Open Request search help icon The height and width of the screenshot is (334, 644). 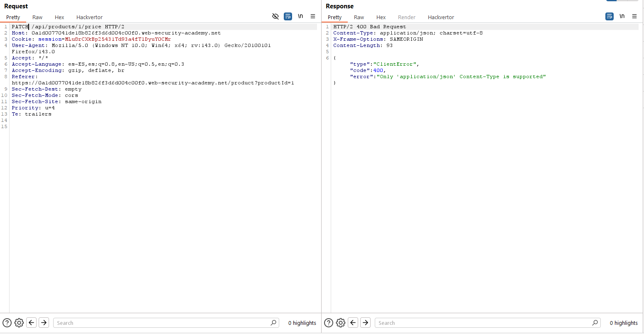click(x=7, y=323)
